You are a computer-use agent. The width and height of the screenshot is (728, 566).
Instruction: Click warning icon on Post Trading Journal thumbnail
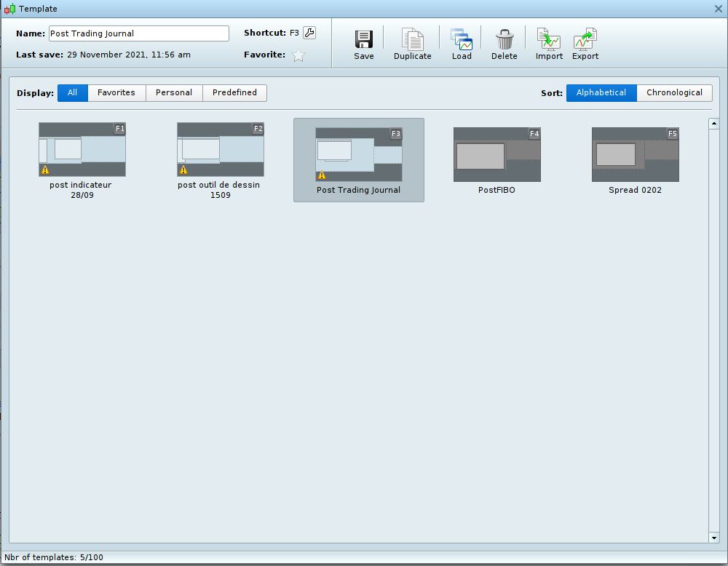[x=322, y=175]
